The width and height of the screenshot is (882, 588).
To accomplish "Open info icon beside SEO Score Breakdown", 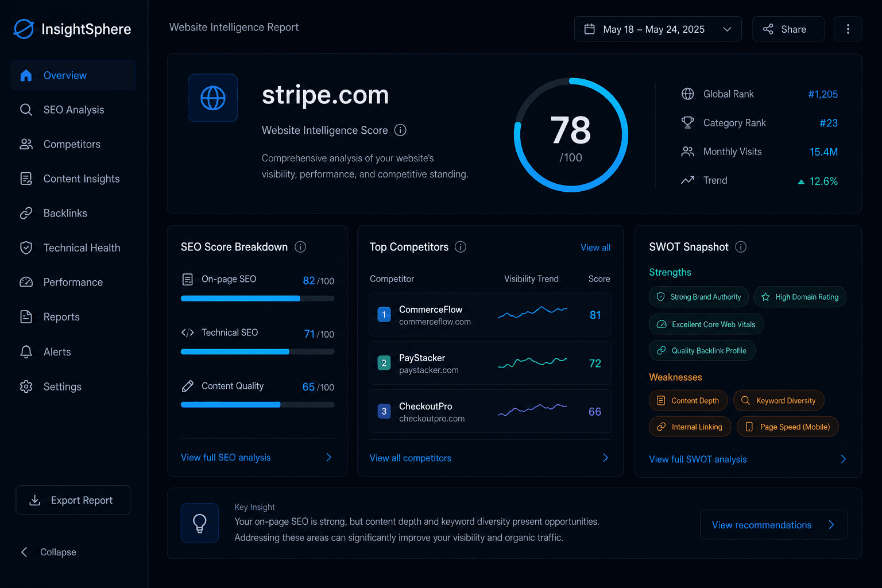I will (300, 247).
